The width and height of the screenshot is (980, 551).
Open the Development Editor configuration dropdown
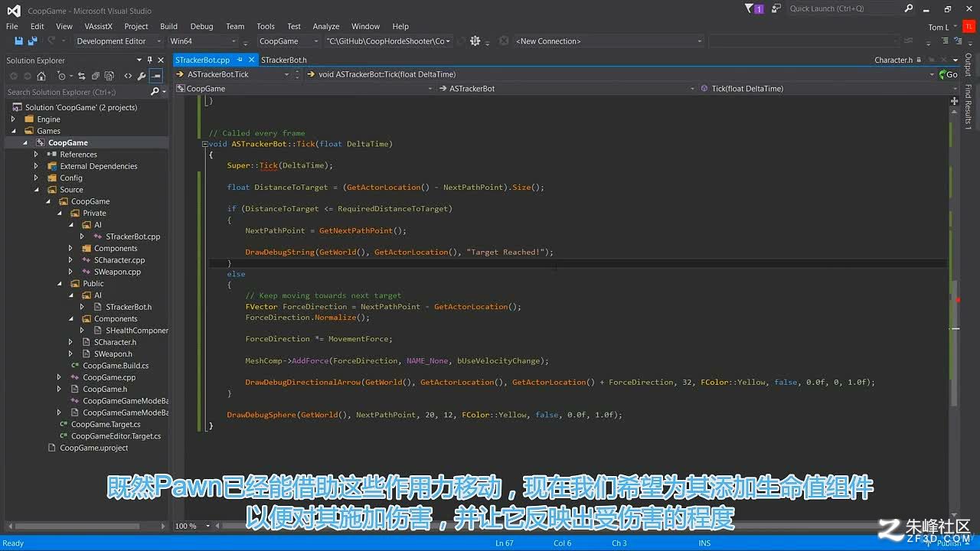(x=119, y=41)
